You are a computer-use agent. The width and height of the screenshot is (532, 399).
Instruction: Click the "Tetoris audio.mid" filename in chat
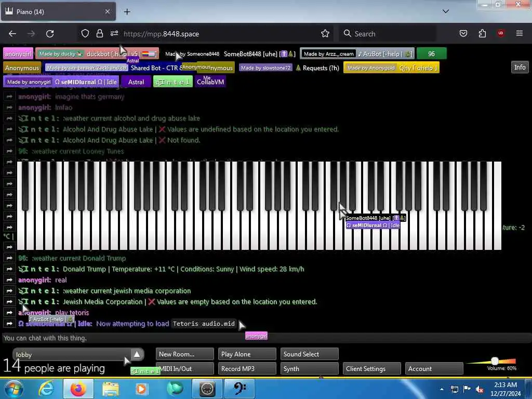[204, 324]
